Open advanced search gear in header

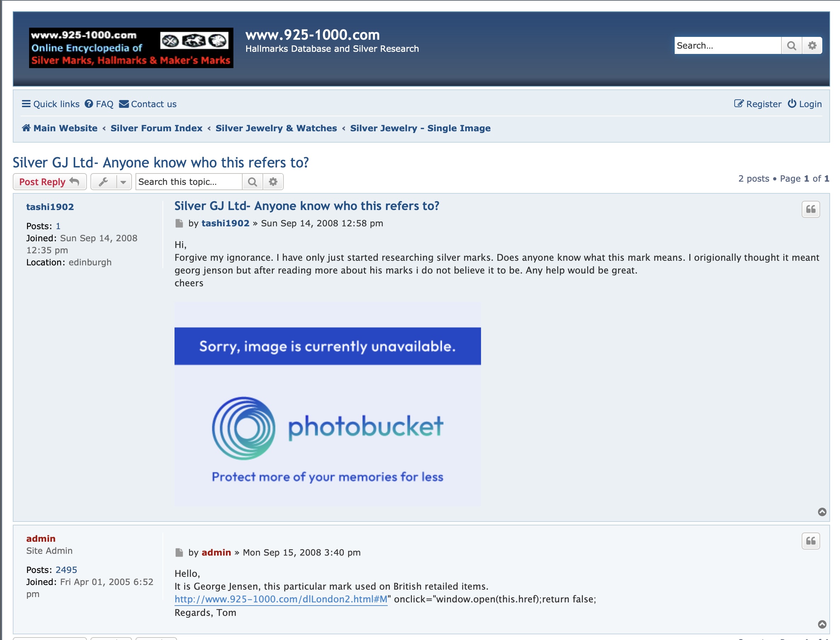[x=812, y=46]
